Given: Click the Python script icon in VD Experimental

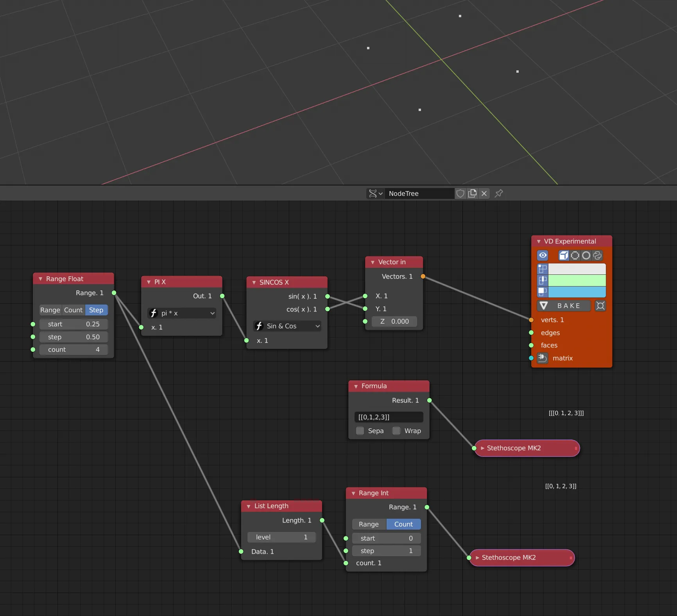Looking at the screenshot, I should pyautogui.click(x=597, y=256).
